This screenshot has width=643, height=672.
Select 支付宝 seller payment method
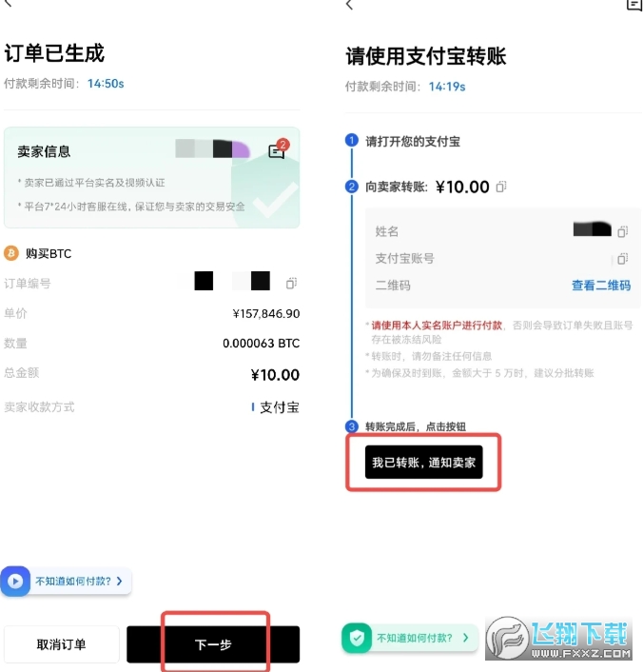[275, 407]
